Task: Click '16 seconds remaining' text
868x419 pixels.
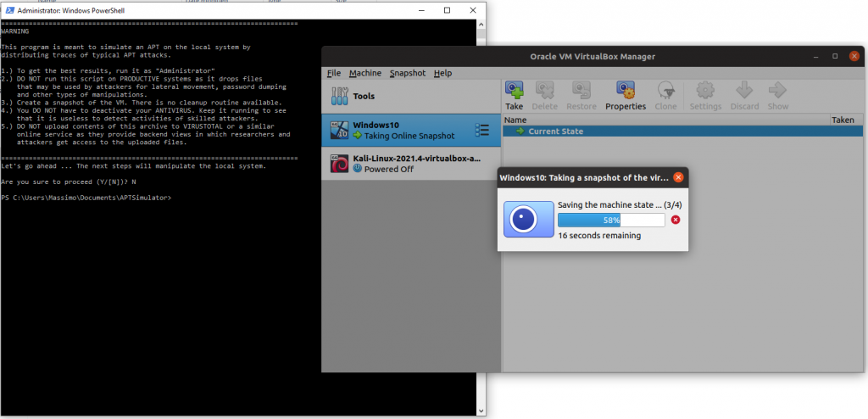Action: [599, 236]
